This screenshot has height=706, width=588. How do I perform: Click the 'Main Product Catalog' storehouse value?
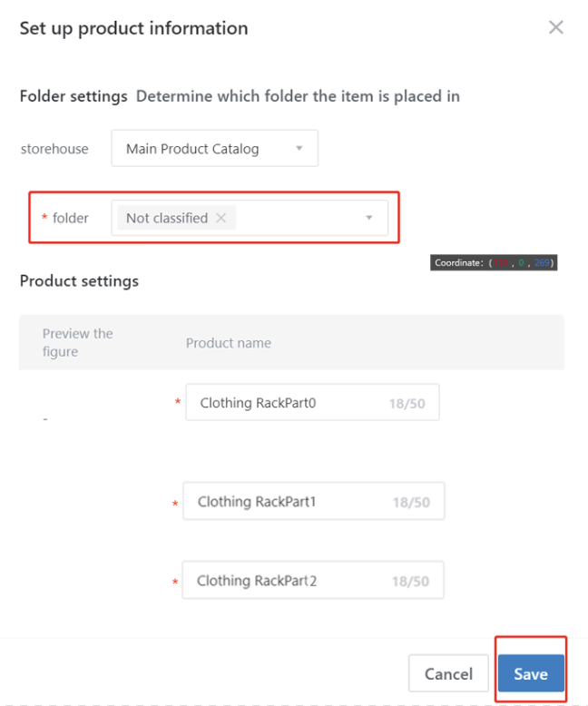(192, 149)
